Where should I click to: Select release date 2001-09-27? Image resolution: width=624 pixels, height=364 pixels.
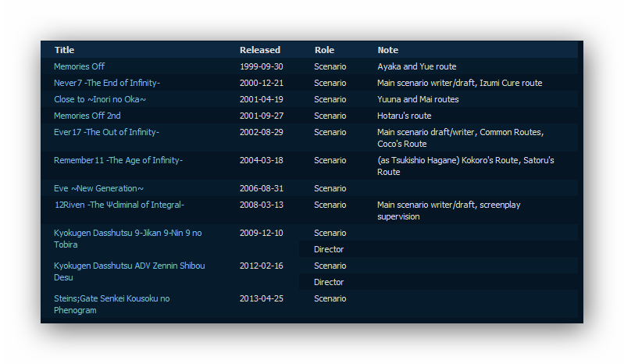pyautogui.click(x=262, y=116)
